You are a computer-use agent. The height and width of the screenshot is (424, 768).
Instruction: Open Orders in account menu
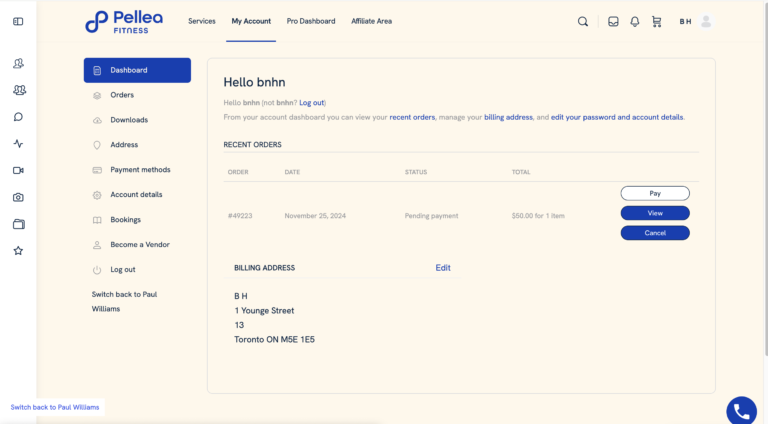122,95
